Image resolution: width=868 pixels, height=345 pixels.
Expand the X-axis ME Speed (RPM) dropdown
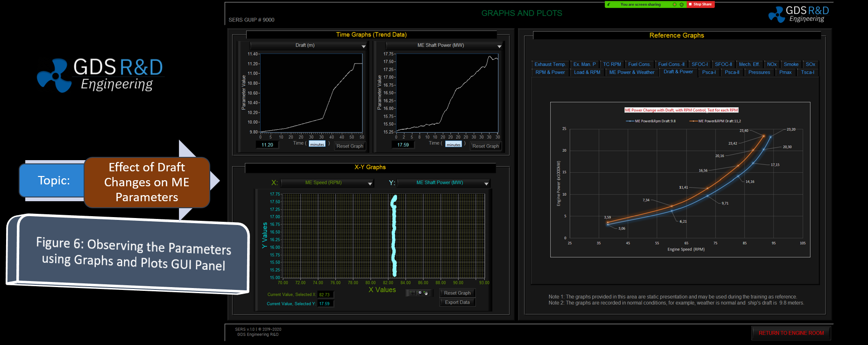pyautogui.click(x=370, y=183)
